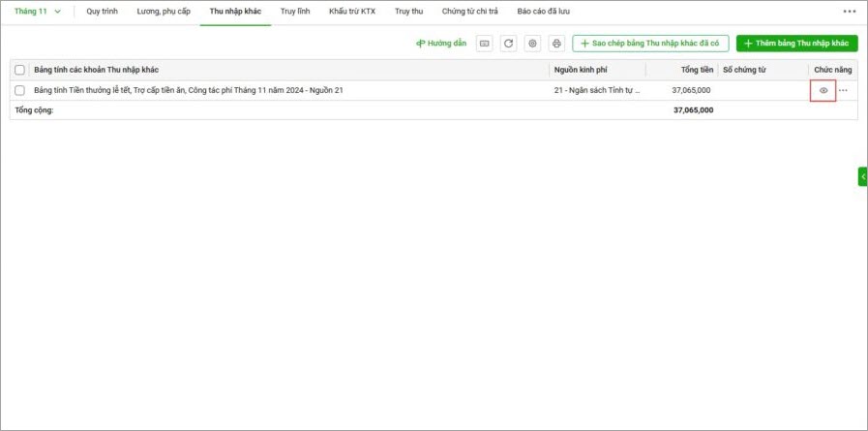Go to the Khấu trừ KTX tab

coord(352,12)
